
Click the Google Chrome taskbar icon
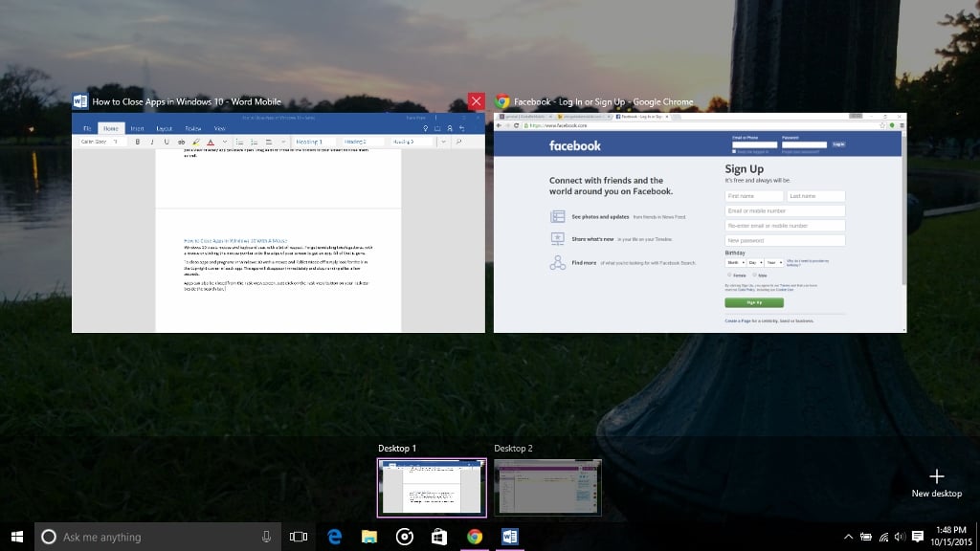point(474,537)
